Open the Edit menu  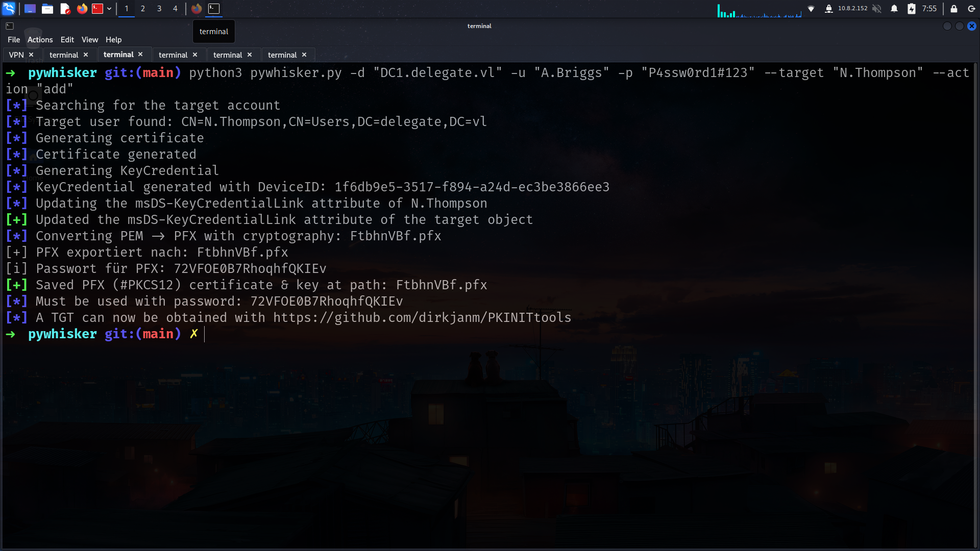(67, 40)
